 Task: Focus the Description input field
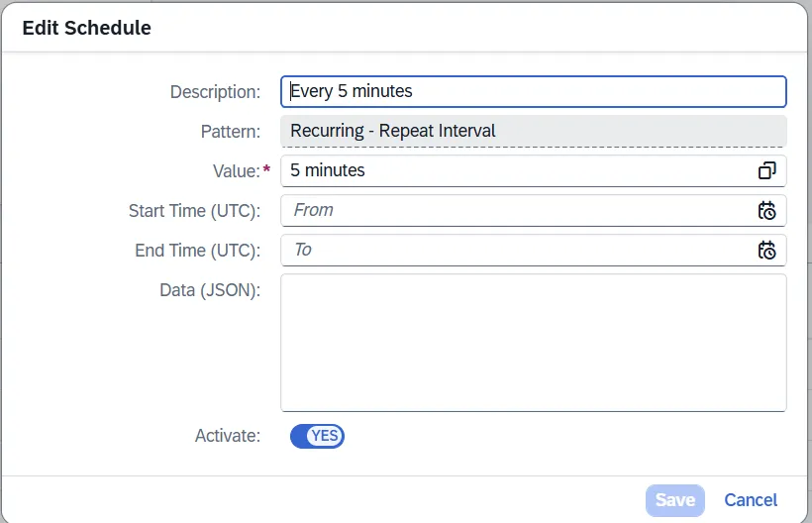pyautogui.click(x=534, y=92)
